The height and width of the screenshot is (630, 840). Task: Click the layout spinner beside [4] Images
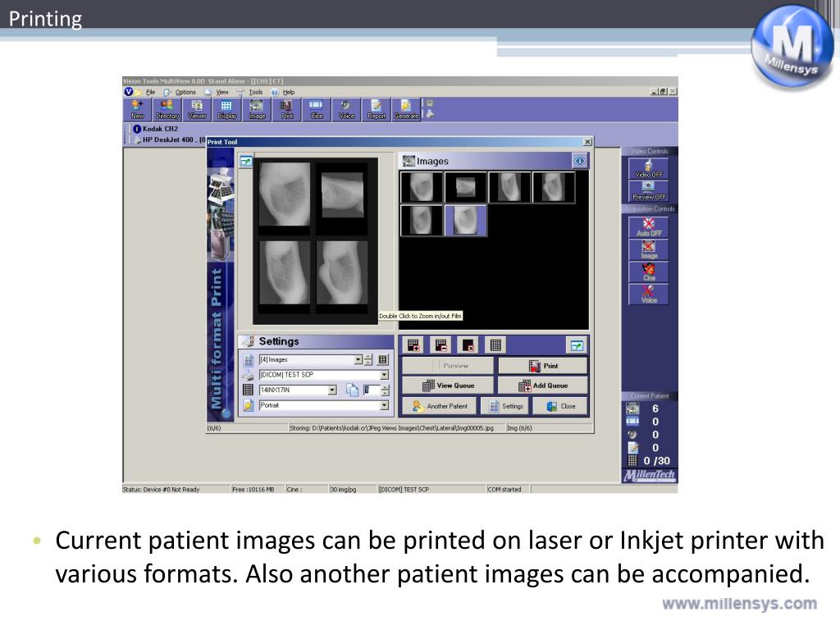coord(368,360)
